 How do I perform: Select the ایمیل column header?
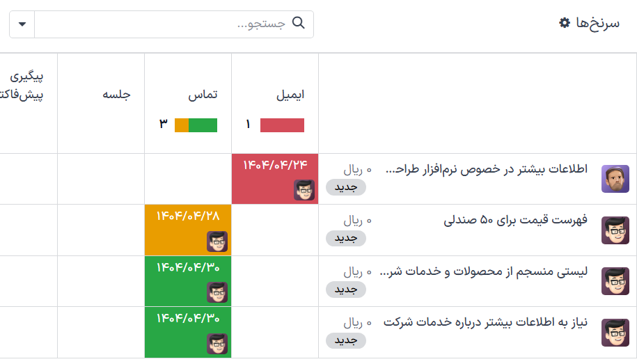290,95
